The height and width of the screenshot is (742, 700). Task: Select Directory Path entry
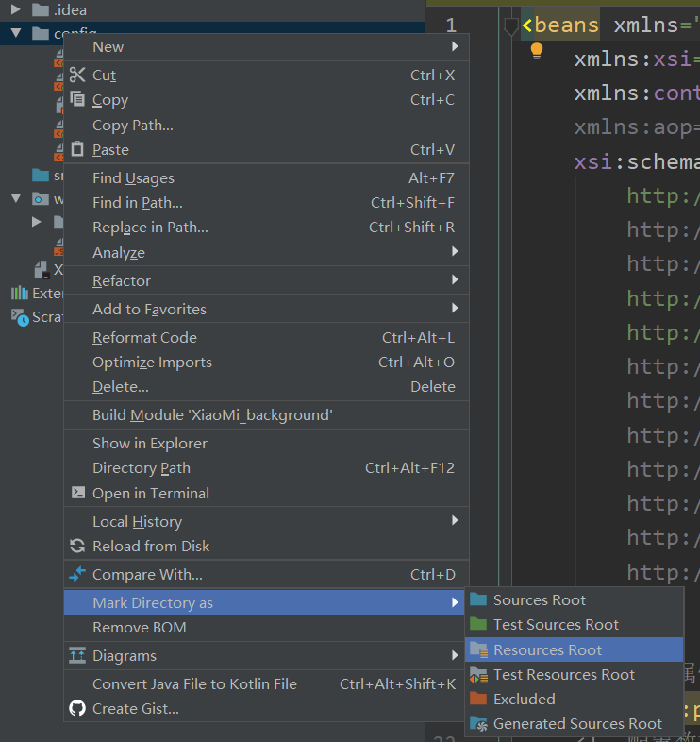click(266, 468)
